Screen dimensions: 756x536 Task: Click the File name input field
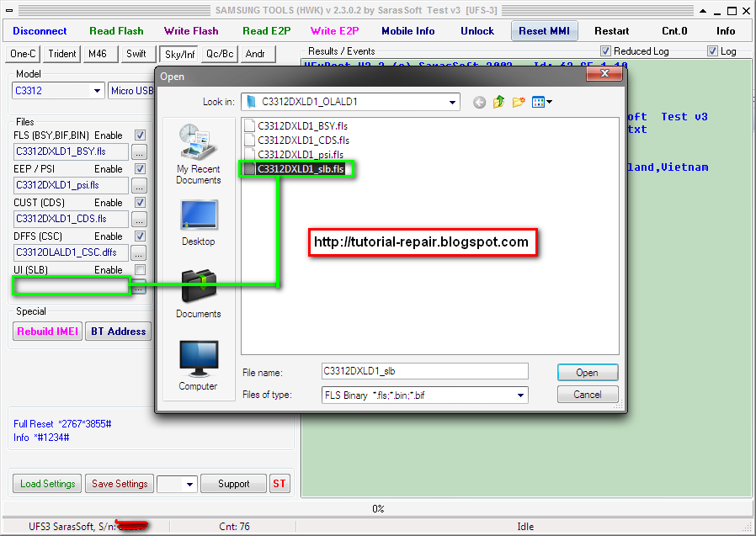point(425,371)
